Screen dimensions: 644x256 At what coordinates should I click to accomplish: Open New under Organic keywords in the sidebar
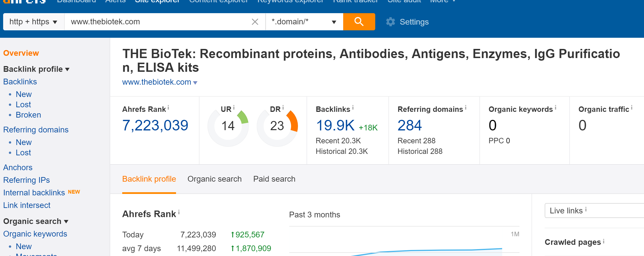(x=24, y=247)
